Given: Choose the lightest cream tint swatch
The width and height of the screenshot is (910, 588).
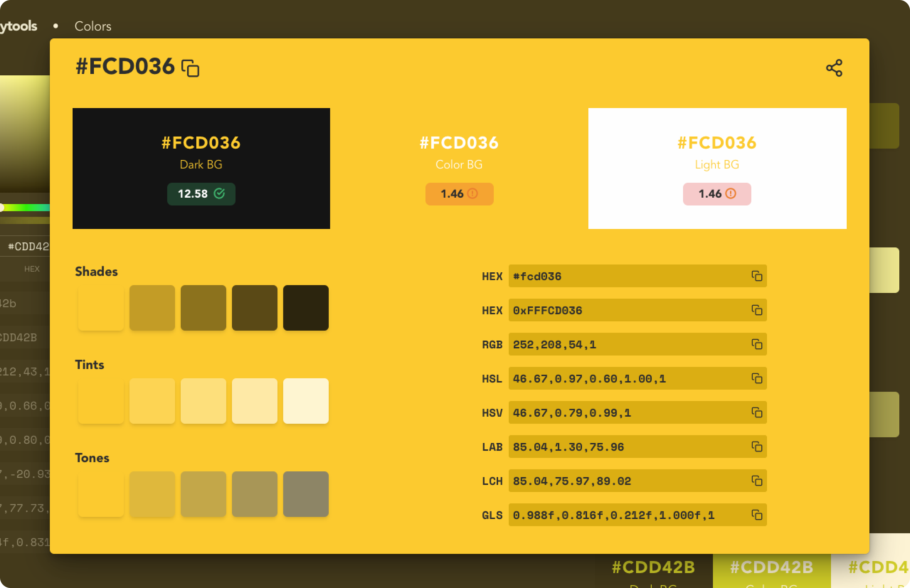Looking at the screenshot, I should (x=306, y=401).
